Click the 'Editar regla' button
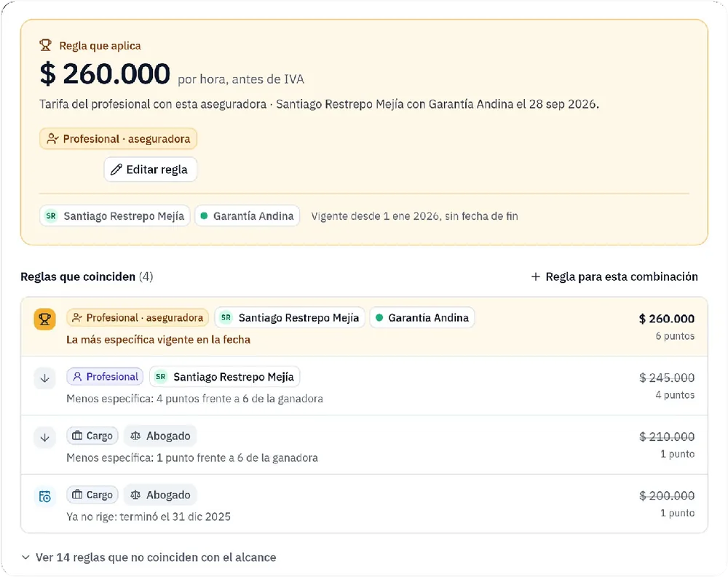Viewport: 728px width, 577px height. click(151, 170)
